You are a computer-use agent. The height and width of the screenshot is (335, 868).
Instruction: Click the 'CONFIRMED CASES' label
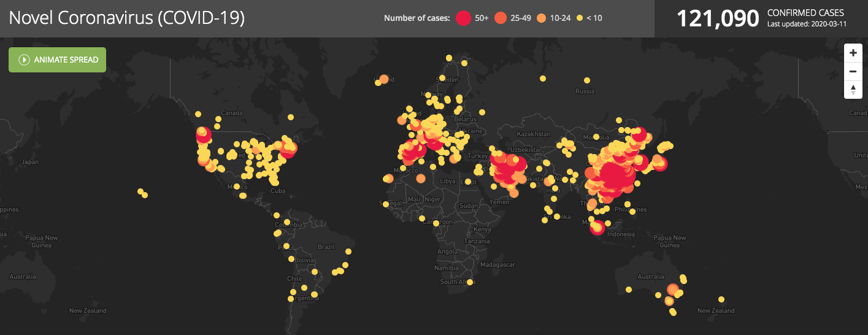point(805,12)
